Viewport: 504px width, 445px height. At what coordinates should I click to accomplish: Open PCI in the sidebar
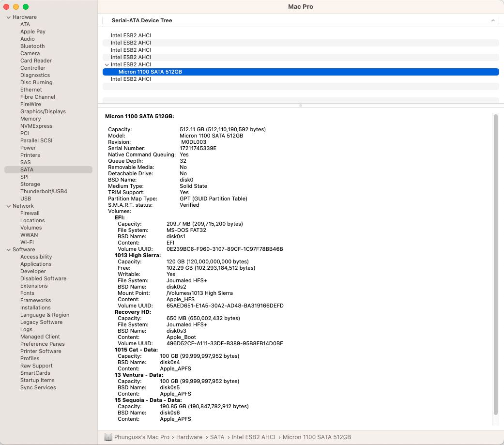tap(24, 133)
